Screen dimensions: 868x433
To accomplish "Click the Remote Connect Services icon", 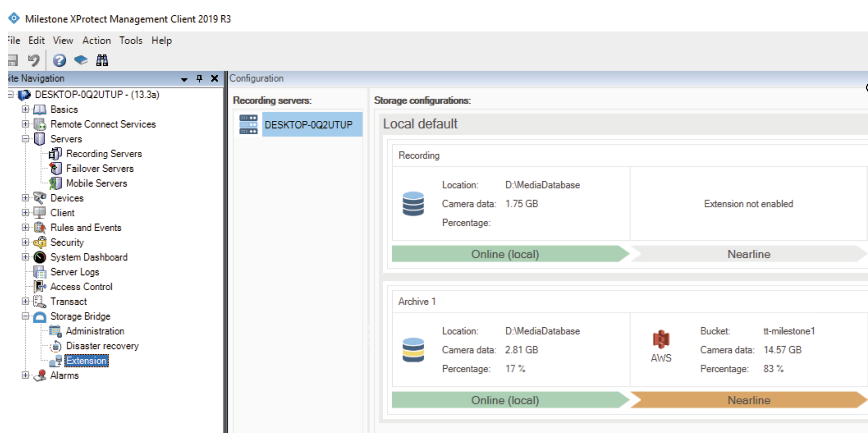I will click(40, 124).
